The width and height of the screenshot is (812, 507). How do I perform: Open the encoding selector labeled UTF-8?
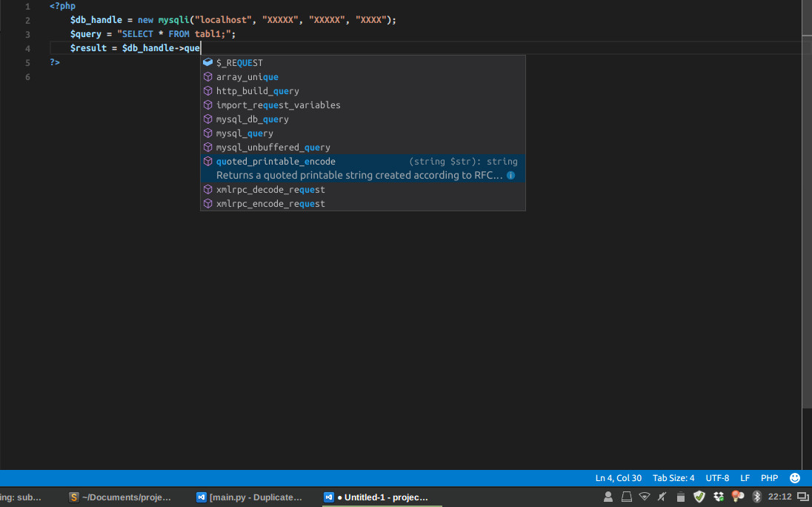point(717,477)
